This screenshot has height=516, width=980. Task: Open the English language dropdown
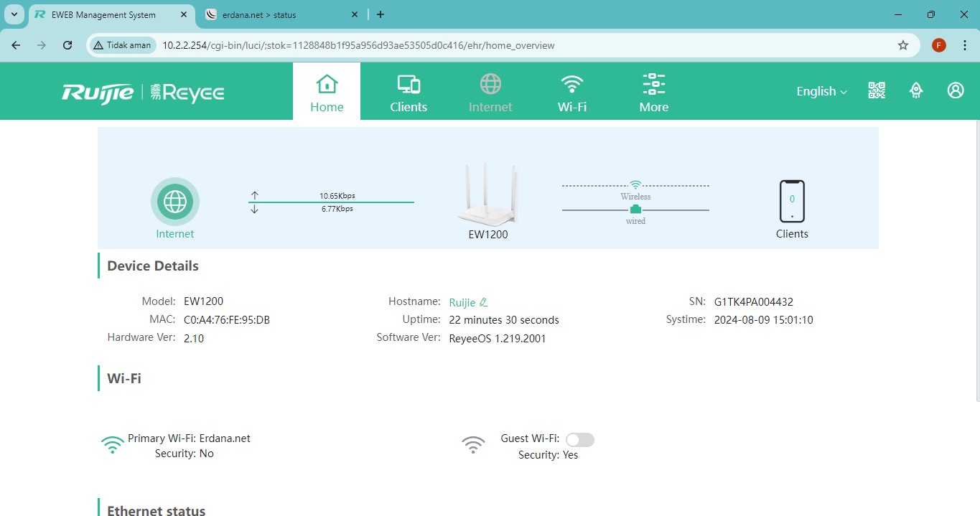pyautogui.click(x=821, y=91)
